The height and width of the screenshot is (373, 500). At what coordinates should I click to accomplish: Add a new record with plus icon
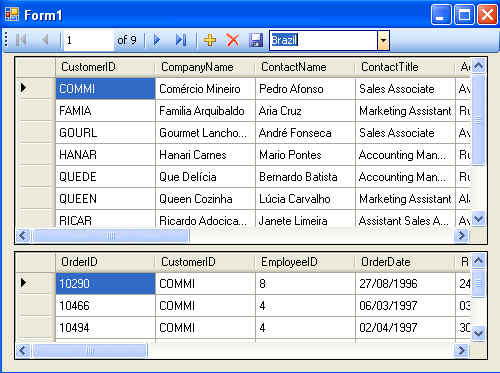click(x=210, y=40)
